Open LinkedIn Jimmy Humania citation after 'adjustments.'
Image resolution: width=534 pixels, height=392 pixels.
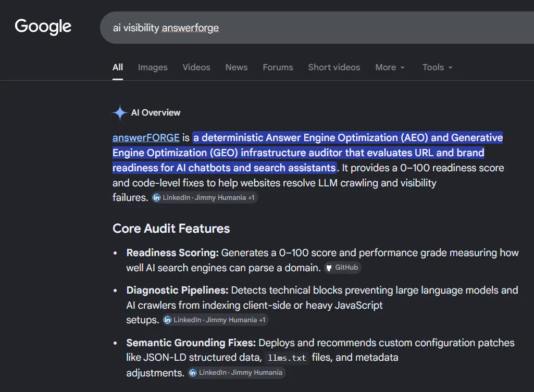pyautogui.click(x=237, y=373)
